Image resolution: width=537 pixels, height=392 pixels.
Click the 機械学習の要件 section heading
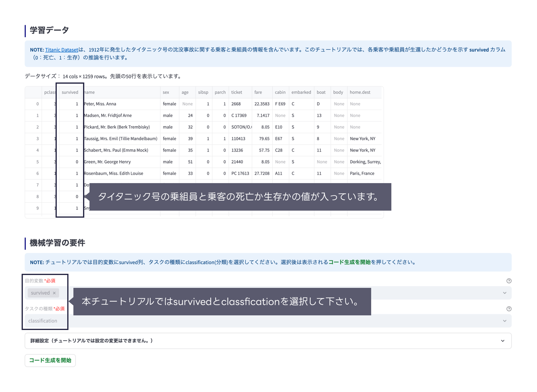click(x=57, y=242)
